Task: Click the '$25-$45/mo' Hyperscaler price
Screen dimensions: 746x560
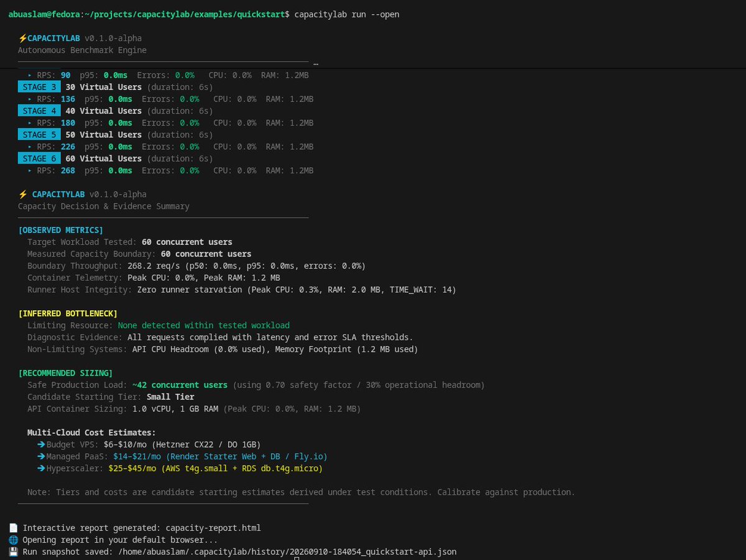Action: point(132,468)
